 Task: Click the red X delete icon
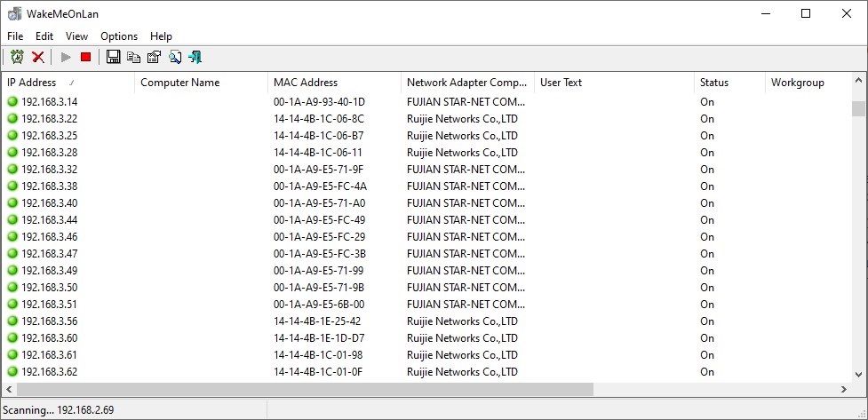pos(38,57)
